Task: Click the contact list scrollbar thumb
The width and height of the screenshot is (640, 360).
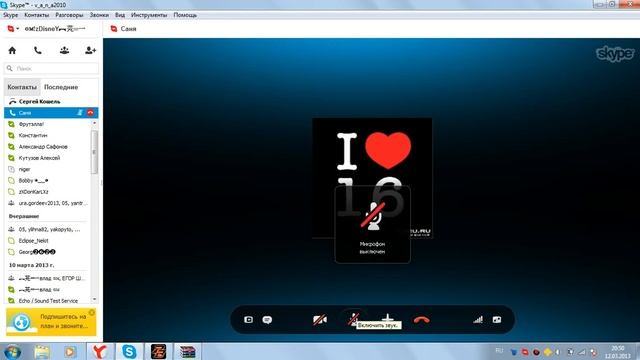Action: pyautogui.click(x=95, y=152)
